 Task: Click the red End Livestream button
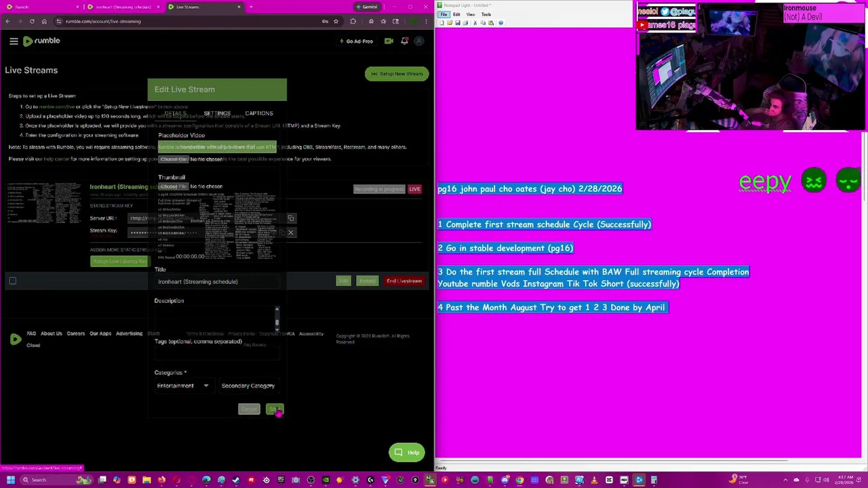pyautogui.click(x=404, y=281)
